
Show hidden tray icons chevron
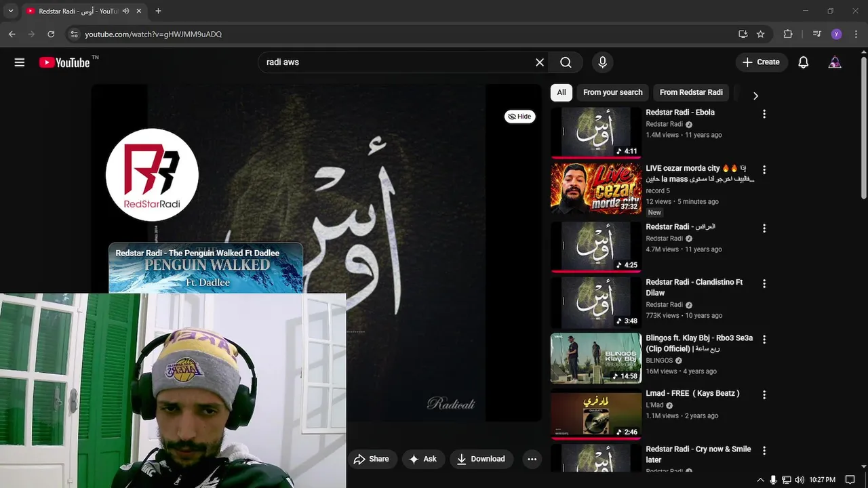760,480
